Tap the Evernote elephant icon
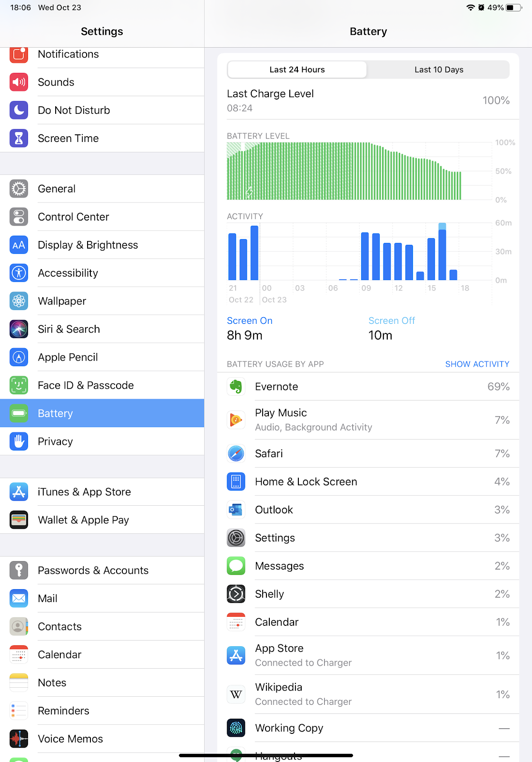 pos(236,387)
